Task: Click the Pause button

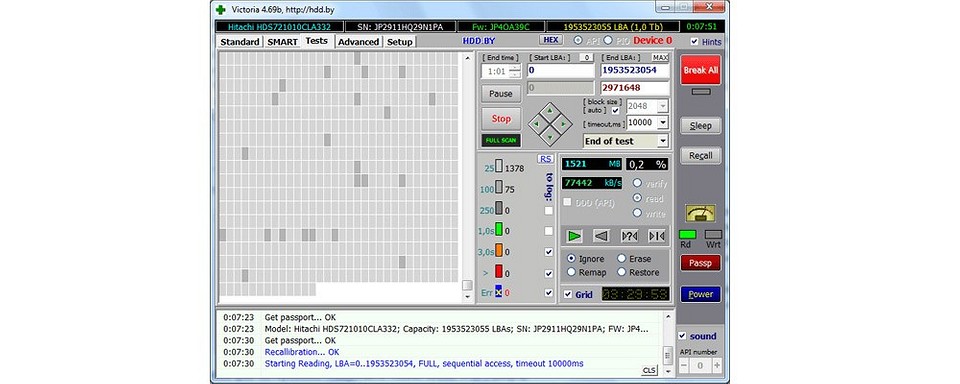Action: click(501, 94)
